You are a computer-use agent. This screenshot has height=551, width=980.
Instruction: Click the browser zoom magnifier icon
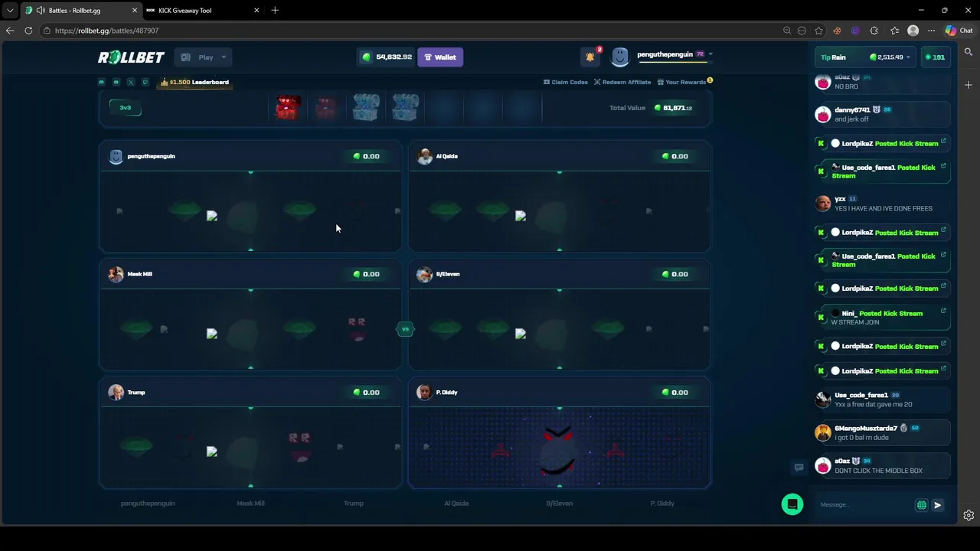pos(786,31)
